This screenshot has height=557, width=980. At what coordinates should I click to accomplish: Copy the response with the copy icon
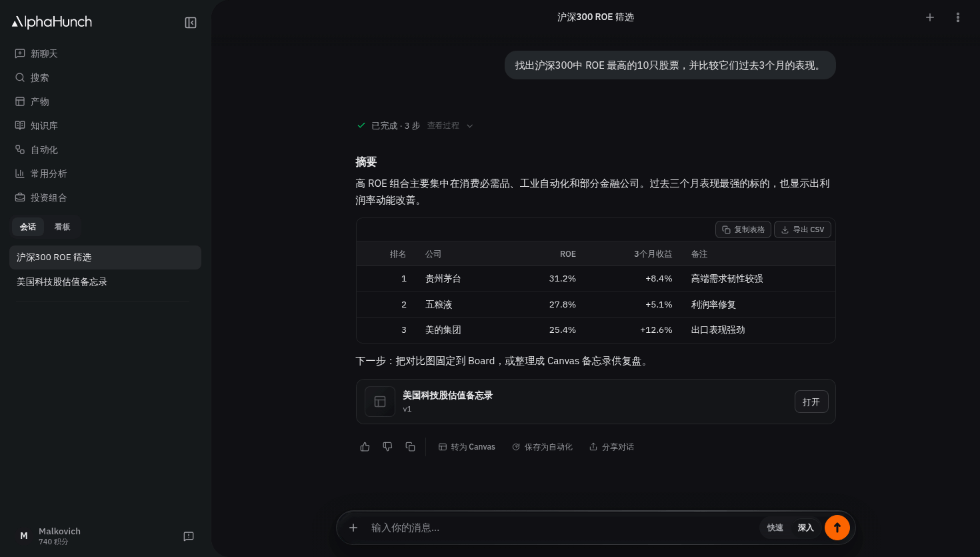pos(410,447)
